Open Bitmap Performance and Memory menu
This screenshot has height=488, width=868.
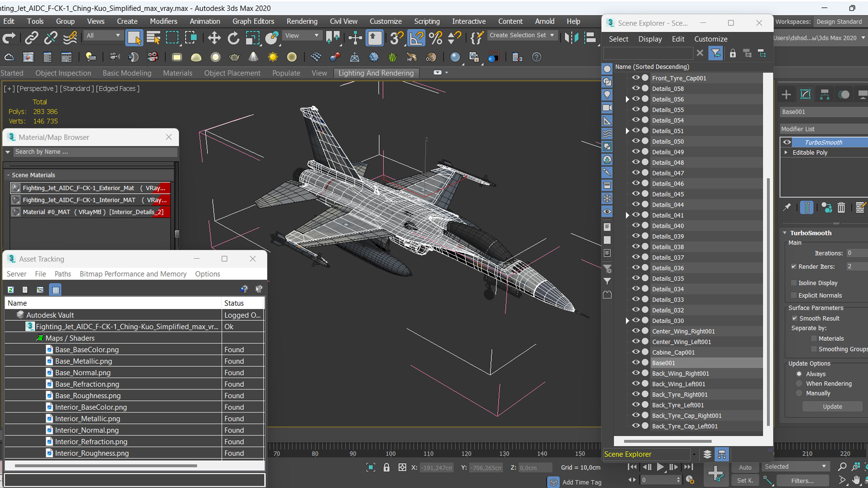tap(133, 274)
